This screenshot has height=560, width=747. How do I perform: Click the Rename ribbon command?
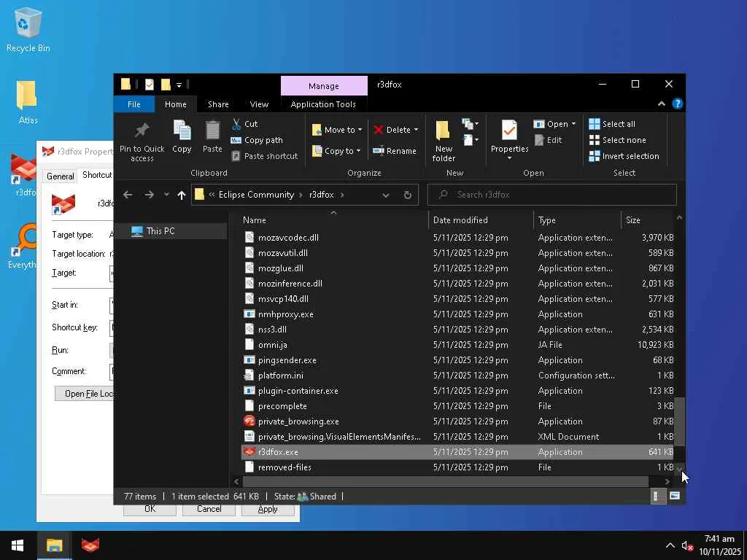click(395, 151)
